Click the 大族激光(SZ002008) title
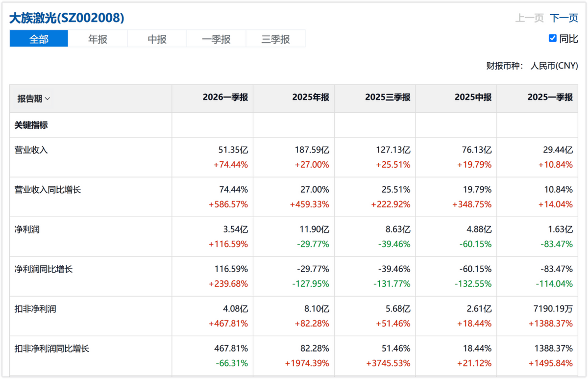588x379 pixels. (67, 18)
